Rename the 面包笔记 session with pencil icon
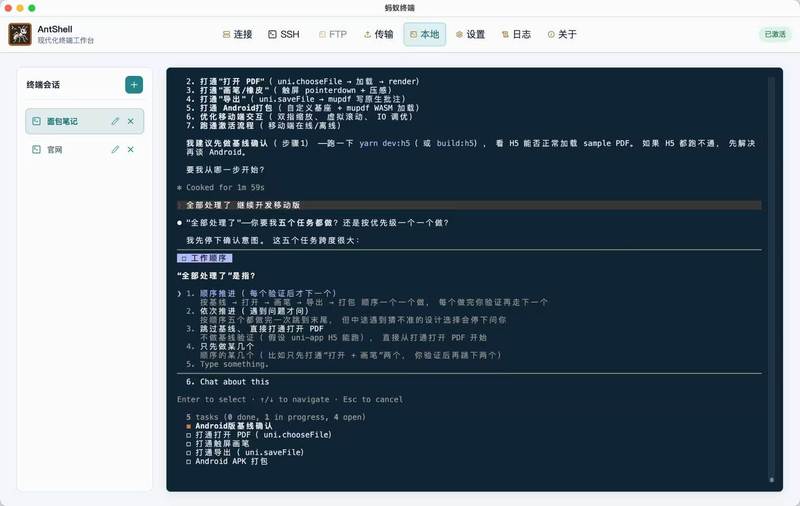The height and width of the screenshot is (506, 800). coord(115,121)
